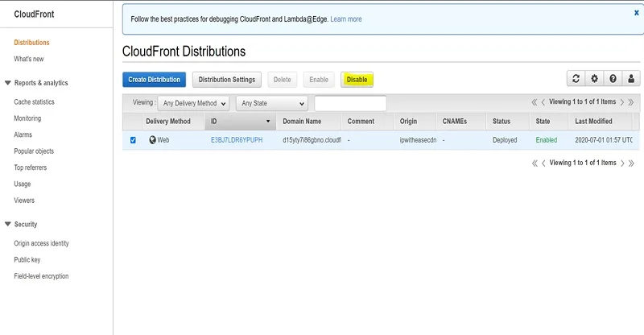Open Popular objects report
The image size is (644, 335).
pos(34,151)
